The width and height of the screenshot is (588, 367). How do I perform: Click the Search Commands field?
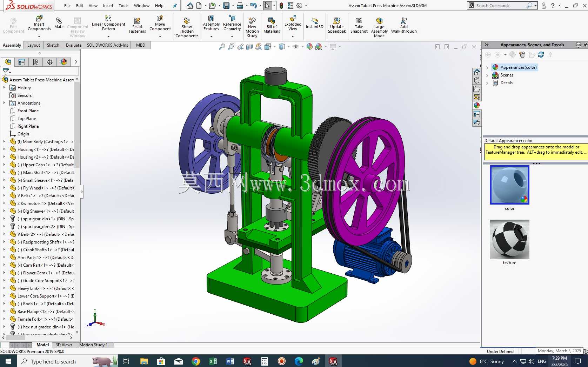(501, 6)
